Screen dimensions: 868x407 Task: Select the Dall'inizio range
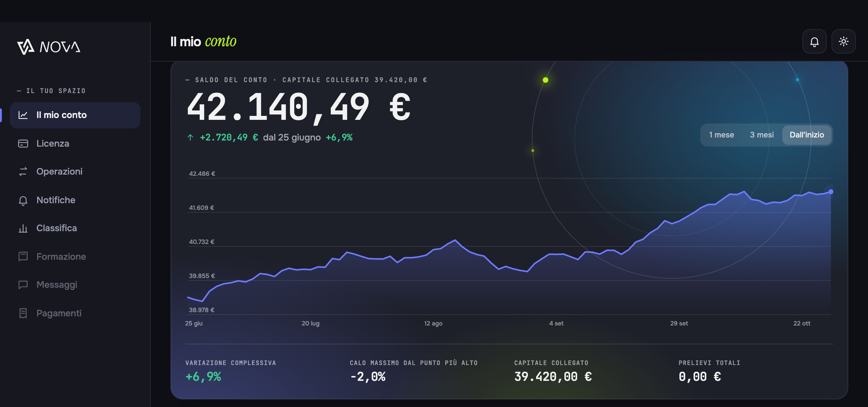click(x=807, y=135)
